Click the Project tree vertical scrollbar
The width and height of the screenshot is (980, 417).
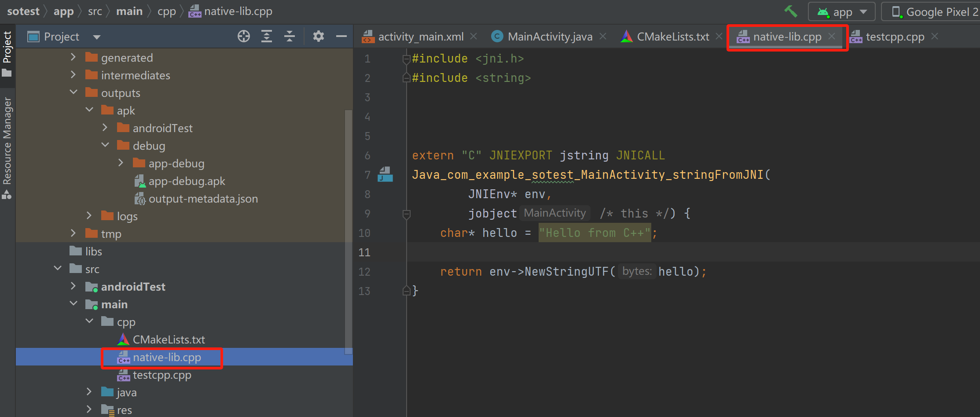349,232
